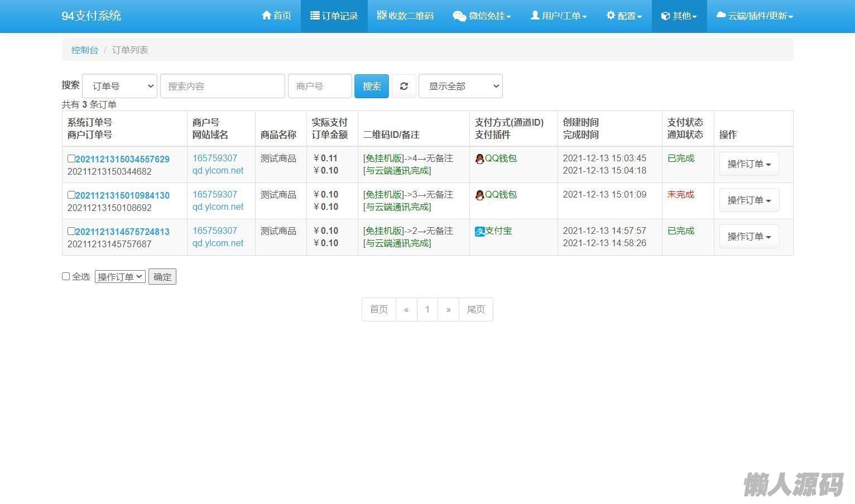This screenshot has height=504, width=855.
Task: Click the refresh icon button beside search
Action: 404,86
